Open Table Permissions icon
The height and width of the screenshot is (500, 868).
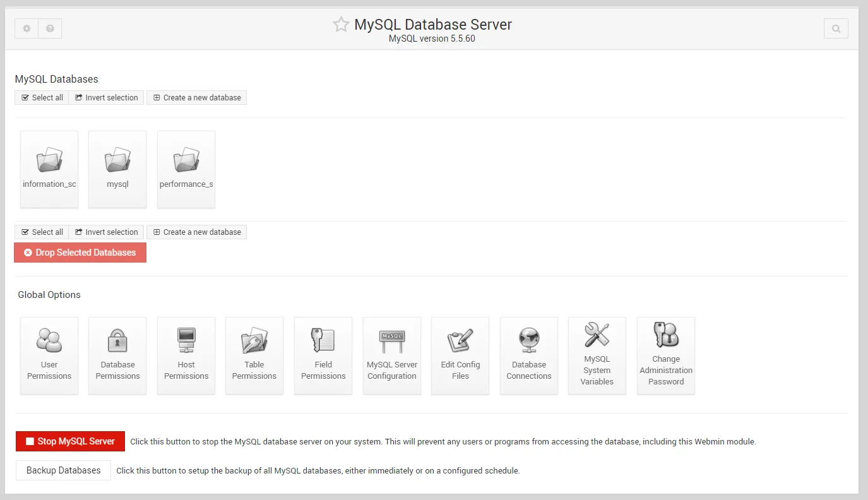click(x=254, y=341)
